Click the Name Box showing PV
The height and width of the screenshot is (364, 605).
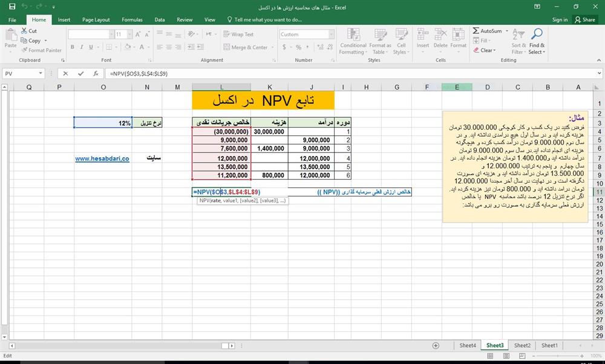point(21,73)
